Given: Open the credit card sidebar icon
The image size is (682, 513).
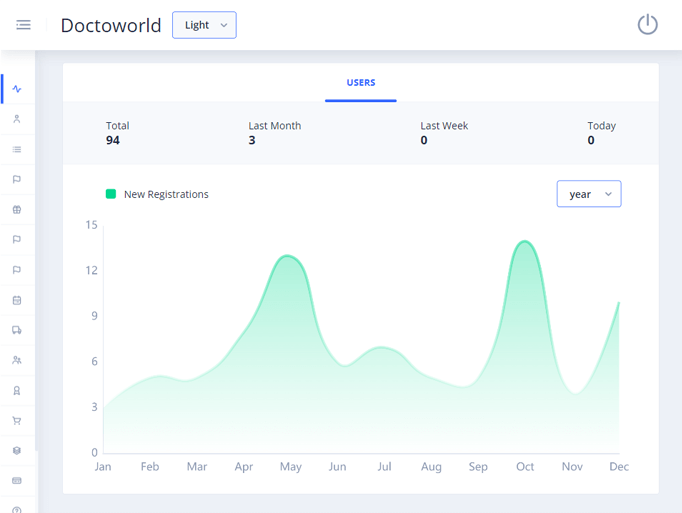Looking at the screenshot, I should tap(17, 481).
